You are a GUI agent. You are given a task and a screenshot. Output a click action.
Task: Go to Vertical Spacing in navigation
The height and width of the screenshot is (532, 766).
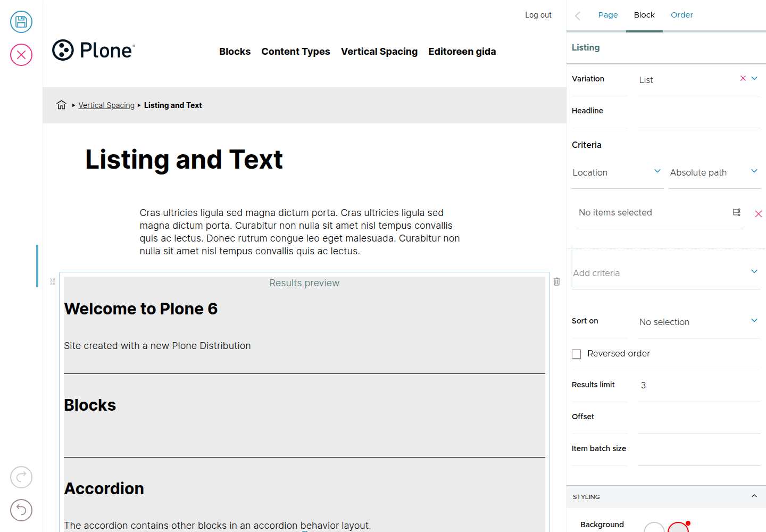(x=379, y=52)
